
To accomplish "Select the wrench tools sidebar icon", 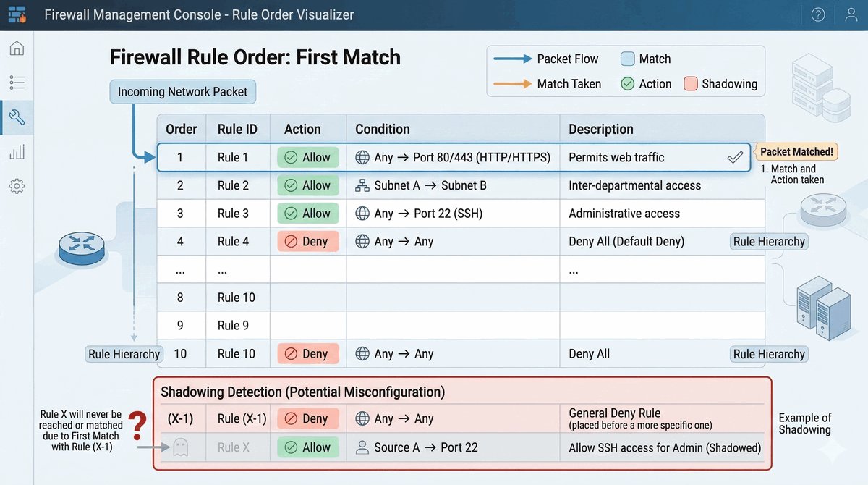I will coord(17,117).
